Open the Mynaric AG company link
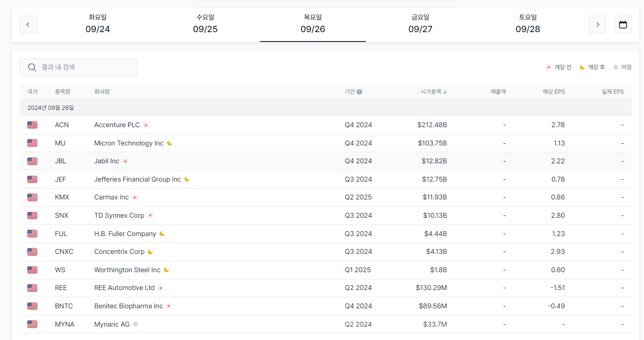 112,324
